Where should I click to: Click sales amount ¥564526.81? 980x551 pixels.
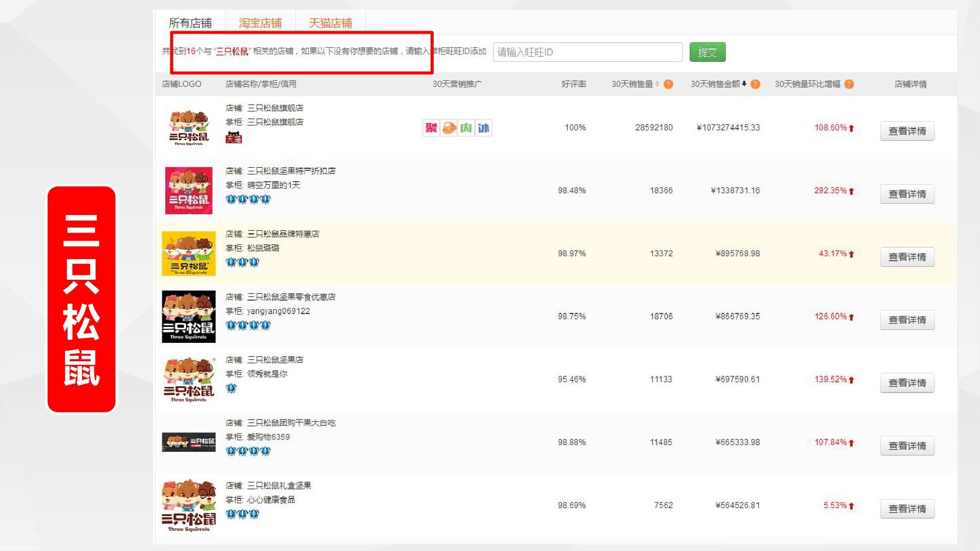(737, 506)
